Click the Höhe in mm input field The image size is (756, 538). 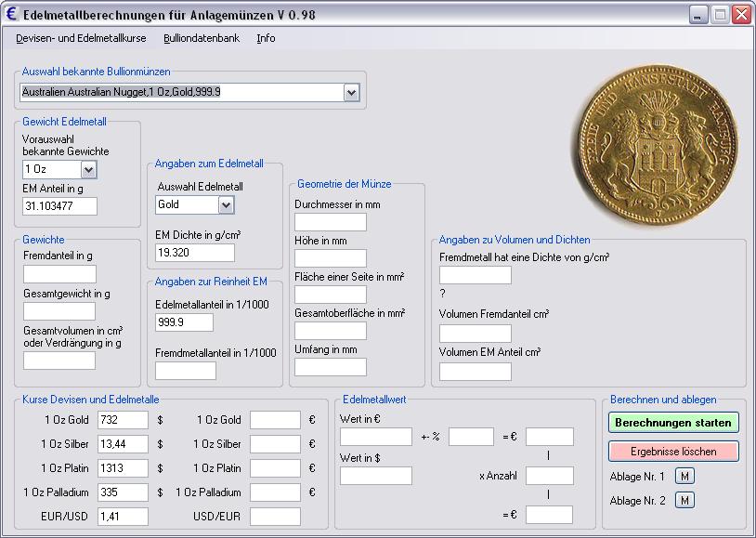click(x=331, y=258)
